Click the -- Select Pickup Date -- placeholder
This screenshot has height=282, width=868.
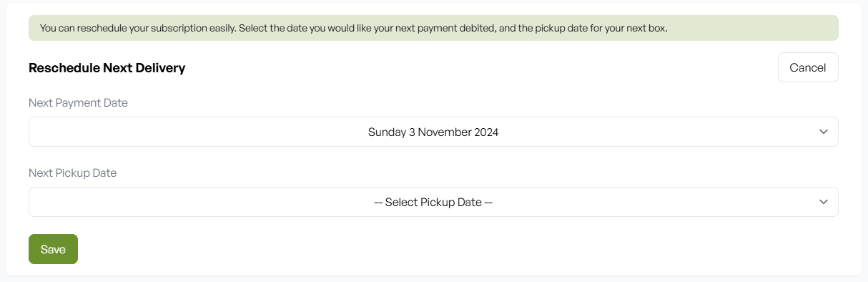[433, 202]
